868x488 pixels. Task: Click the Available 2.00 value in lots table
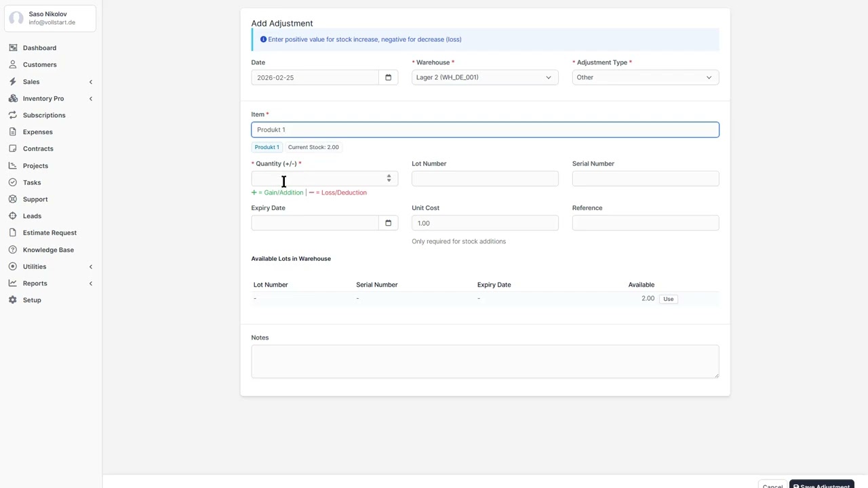648,299
